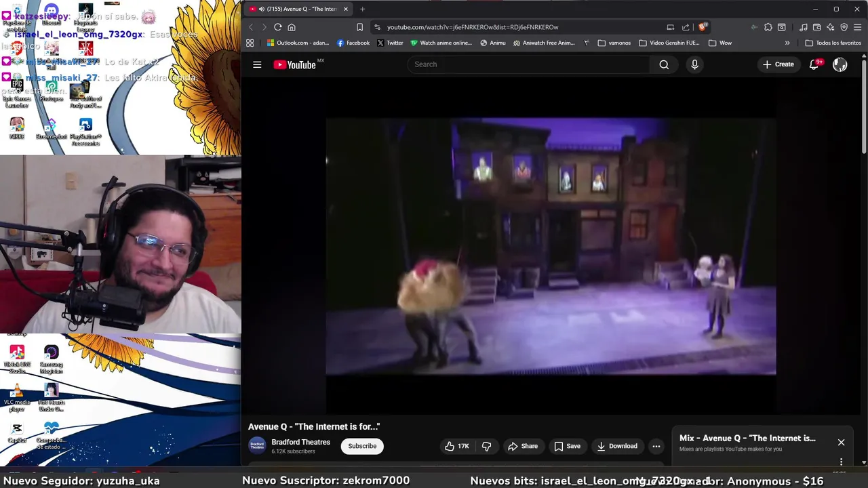Subscribe to Bradford Theatres channel
This screenshot has height=488, width=868.
point(362,446)
